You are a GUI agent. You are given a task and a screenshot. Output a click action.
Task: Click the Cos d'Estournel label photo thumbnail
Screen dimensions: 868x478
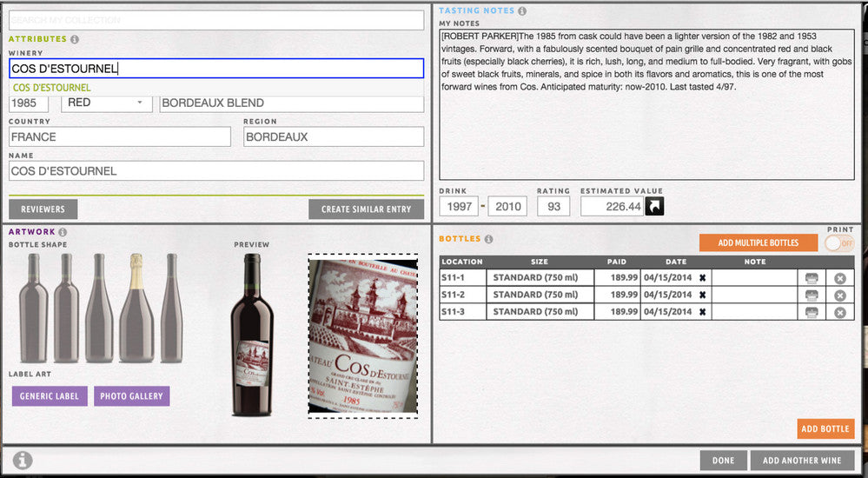pos(362,335)
